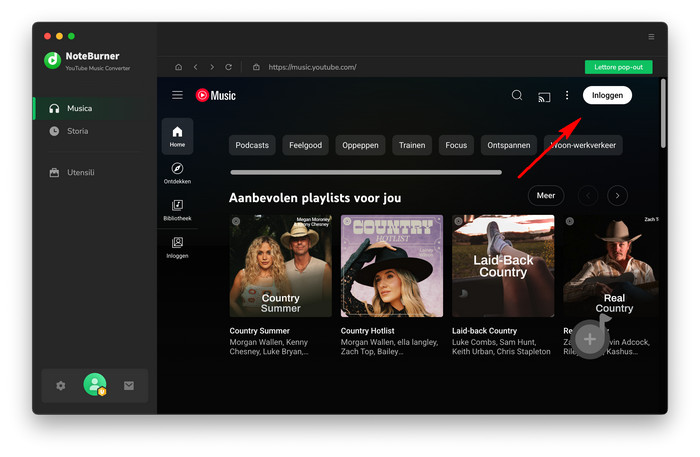The width and height of the screenshot is (700, 457).
Task: Open the Country Hotlist playlist cover
Action: [x=392, y=266]
